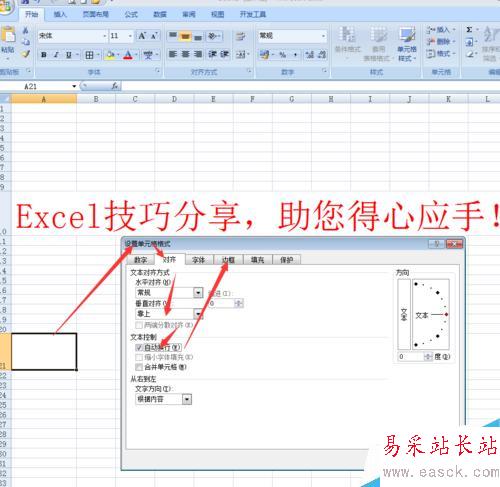Click the Cut scissors icon
The image size is (500, 487).
[x=25, y=31]
